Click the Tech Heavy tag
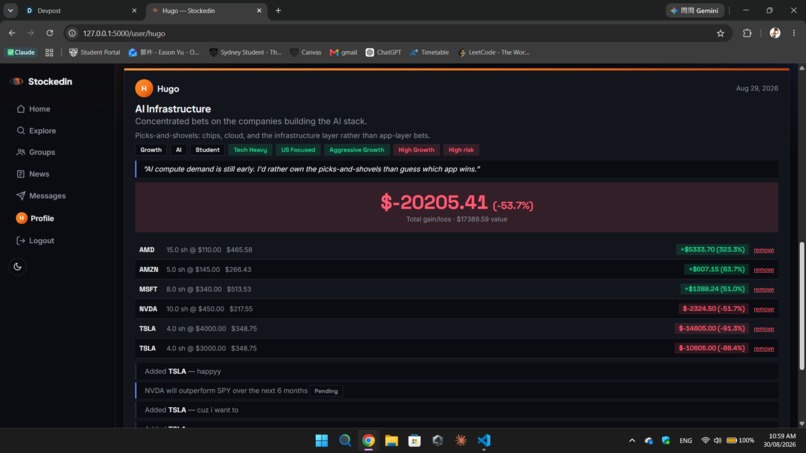 point(250,150)
